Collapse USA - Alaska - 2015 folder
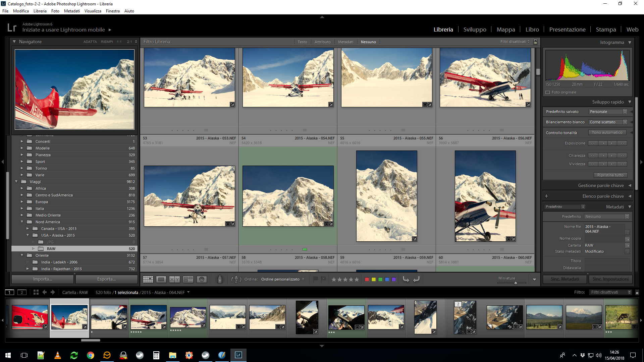Image resolution: width=644 pixels, height=362 pixels. click(x=28, y=235)
